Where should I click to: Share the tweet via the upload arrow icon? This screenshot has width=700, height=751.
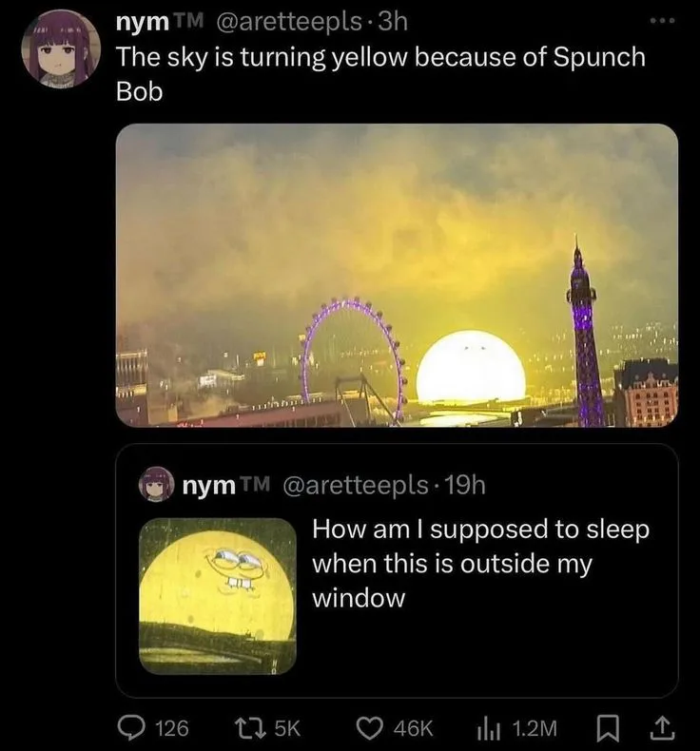660,727
